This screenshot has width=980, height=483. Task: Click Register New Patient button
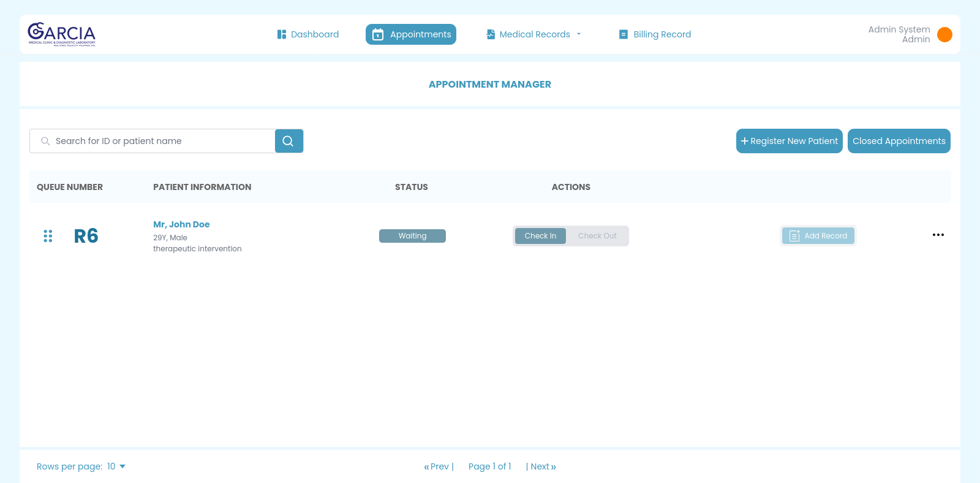[x=790, y=141]
